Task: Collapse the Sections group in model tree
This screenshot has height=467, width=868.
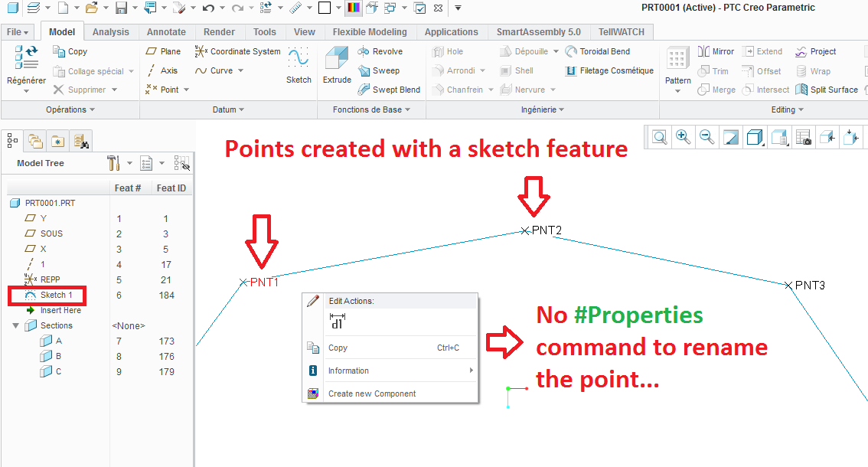Action: pyautogui.click(x=16, y=325)
